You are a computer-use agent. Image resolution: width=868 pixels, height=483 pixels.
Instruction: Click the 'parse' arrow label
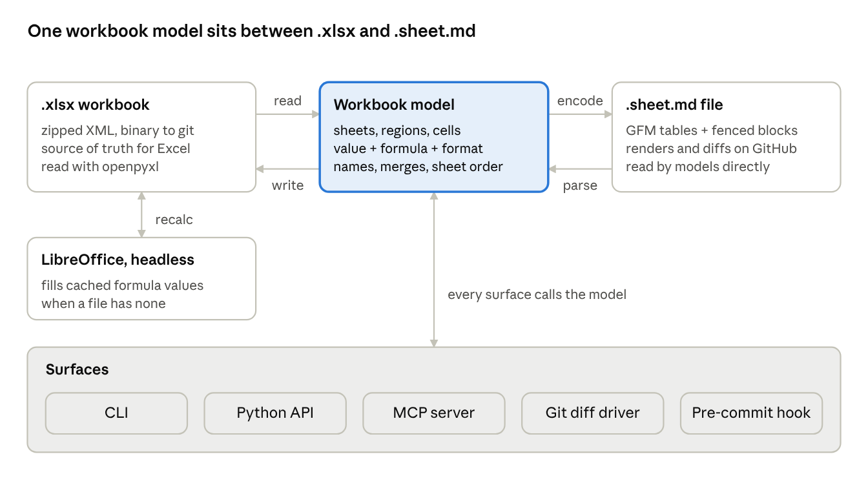[x=580, y=186]
